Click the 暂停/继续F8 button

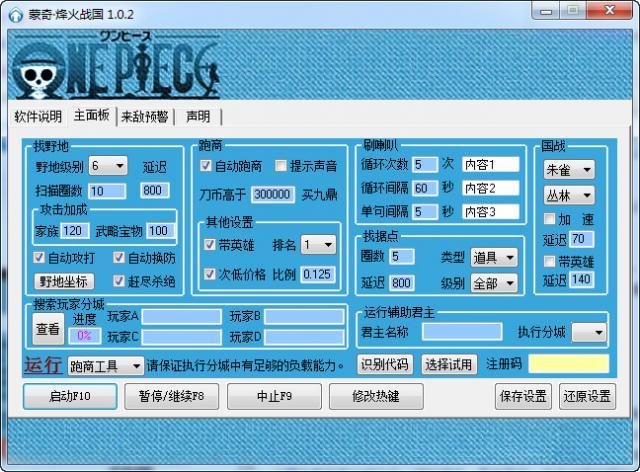point(171,396)
